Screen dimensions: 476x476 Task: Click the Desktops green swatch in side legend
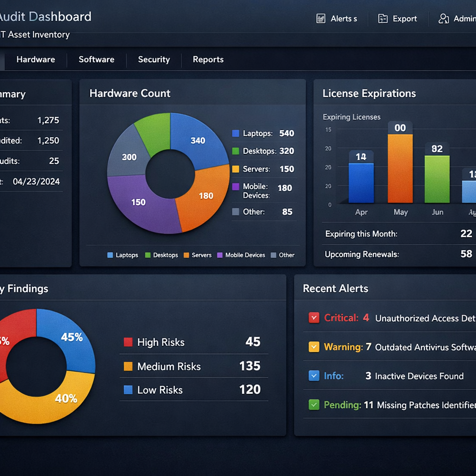click(236, 151)
